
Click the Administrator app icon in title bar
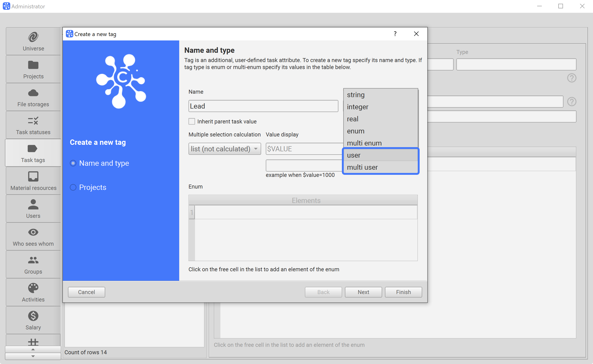click(7, 6)
